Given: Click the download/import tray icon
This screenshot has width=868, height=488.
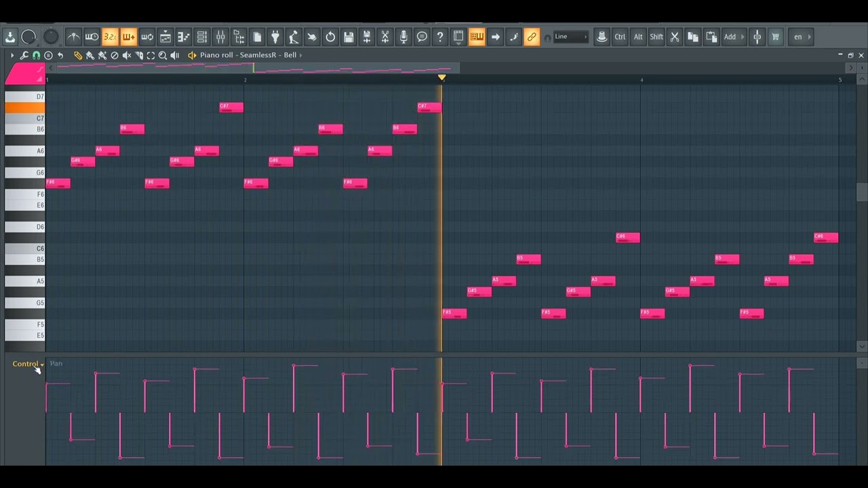Looking at the screenshot, I should click(10, 37).
